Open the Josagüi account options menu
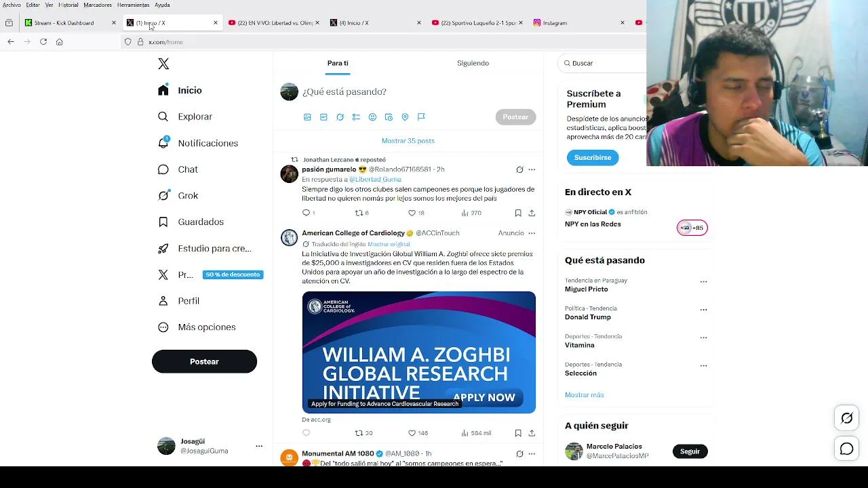The width and height of the screenshot is (868, 488). coord(258,446)
